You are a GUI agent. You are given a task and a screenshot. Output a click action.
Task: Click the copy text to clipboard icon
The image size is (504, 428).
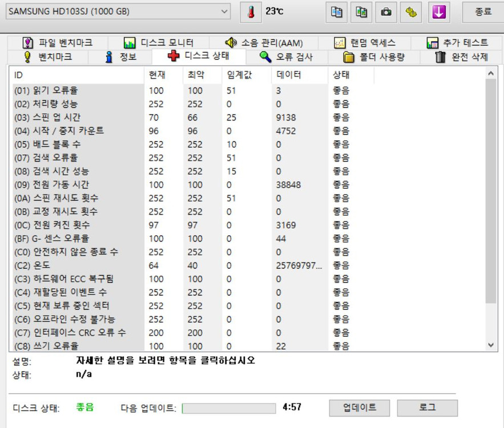336,11
